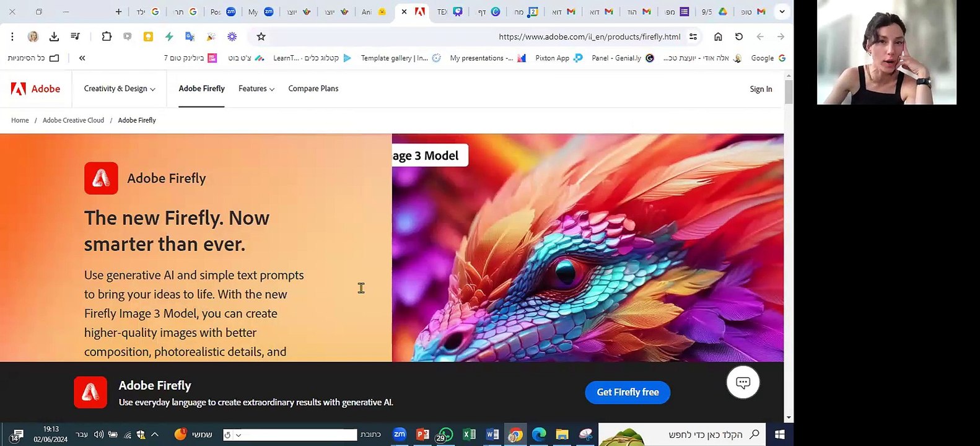Switch to the Ani browser tab
This screenshot has width=980, height=446.
click(374, 11)
